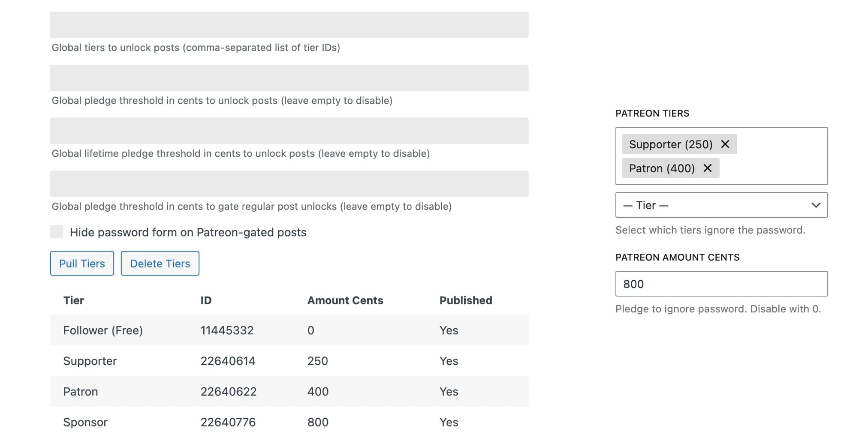
Task: Click the ID column header
Action: click(x=206, y=300)
